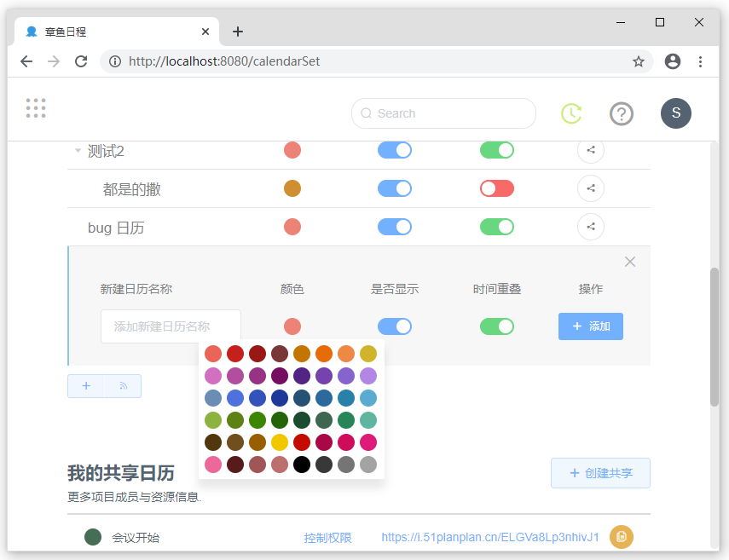Open the 51planplan share URL link

click(490, 537)
